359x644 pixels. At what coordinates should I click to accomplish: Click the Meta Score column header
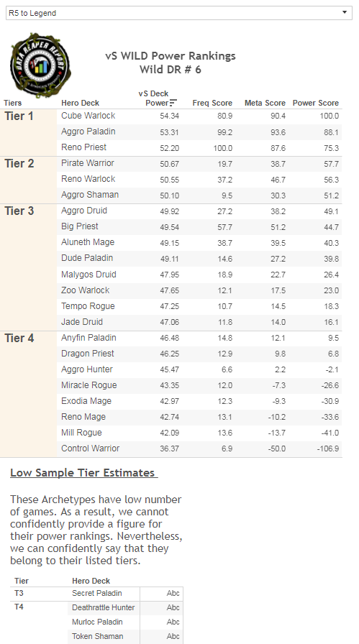(265, 103)
